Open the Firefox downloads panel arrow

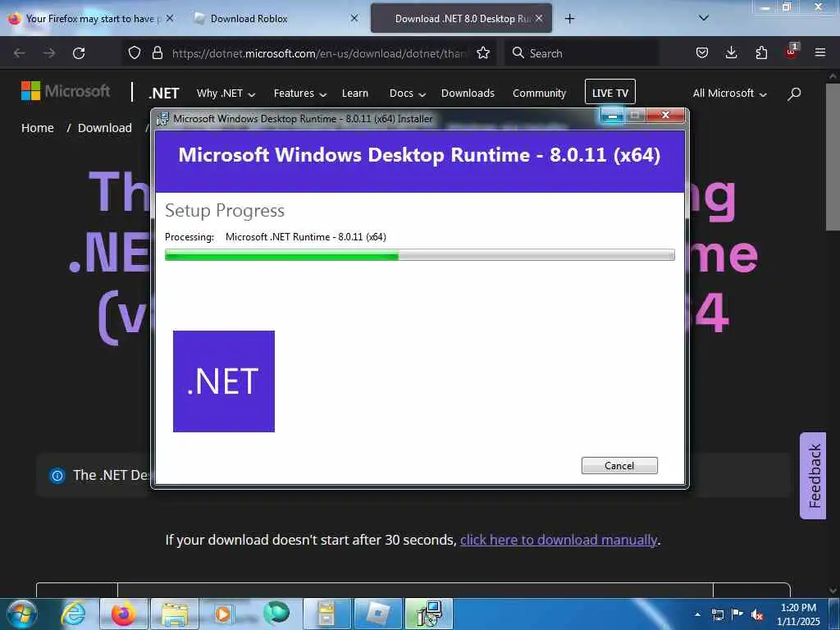731,52
